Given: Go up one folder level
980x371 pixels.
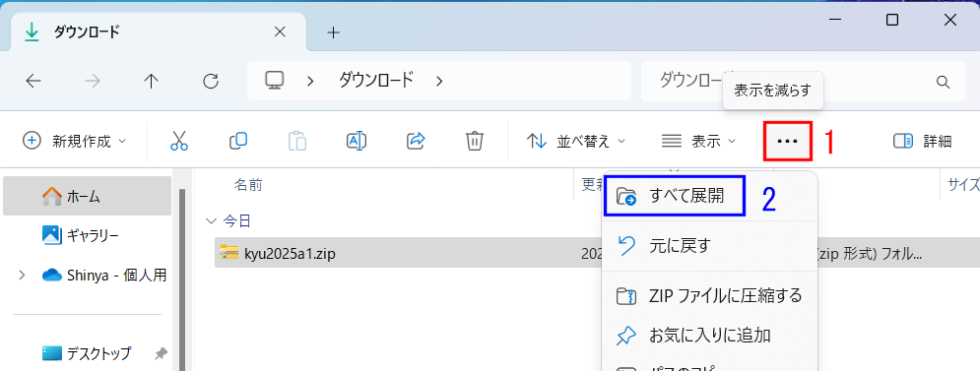Looking at the screenshot, I should pos(152,82).
